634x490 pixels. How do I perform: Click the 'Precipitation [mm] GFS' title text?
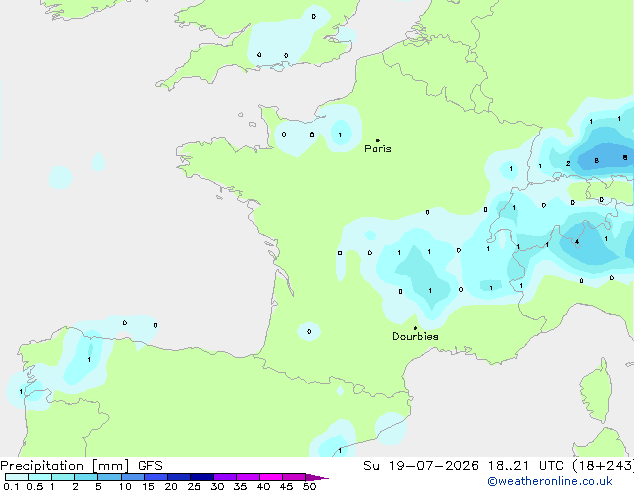pyautogui.click(x=81, y=466)
